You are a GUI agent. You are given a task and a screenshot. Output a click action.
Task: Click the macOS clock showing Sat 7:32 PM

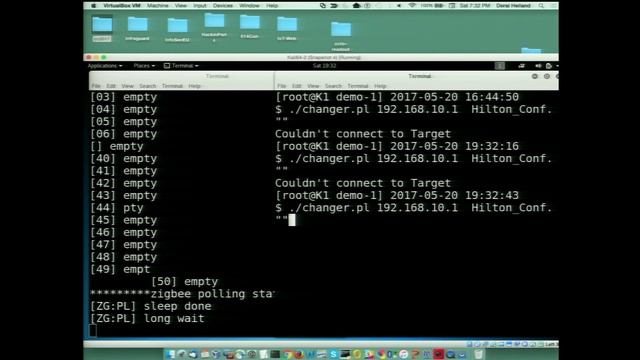(x=475, y=6)
